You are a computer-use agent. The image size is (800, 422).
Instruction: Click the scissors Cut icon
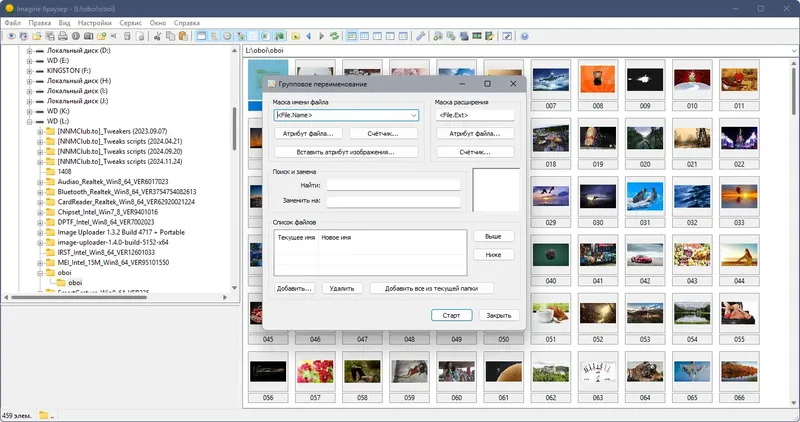(158, 36)
